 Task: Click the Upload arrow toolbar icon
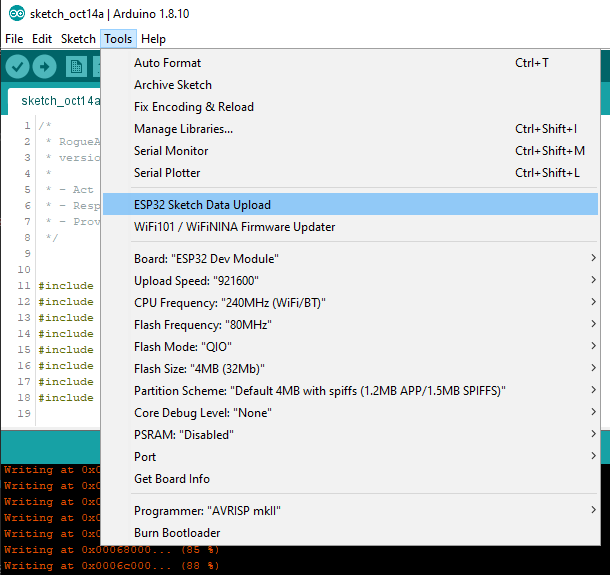click(44, 67)
